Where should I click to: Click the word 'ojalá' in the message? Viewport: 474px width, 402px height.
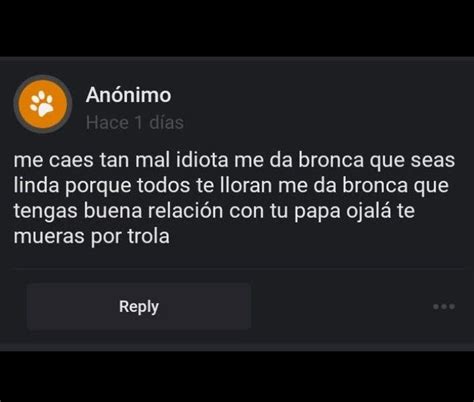[x=368, y=211]
